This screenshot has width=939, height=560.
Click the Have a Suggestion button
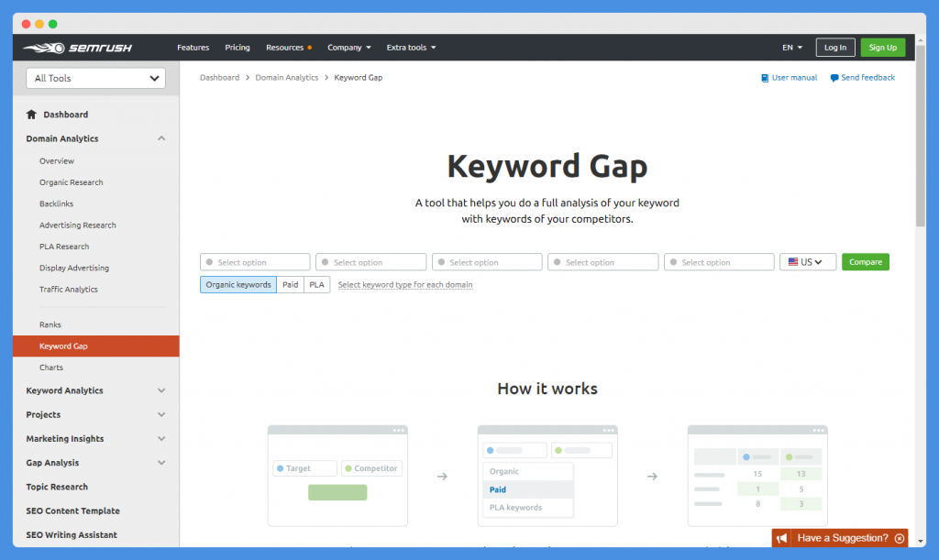[840, 539]
